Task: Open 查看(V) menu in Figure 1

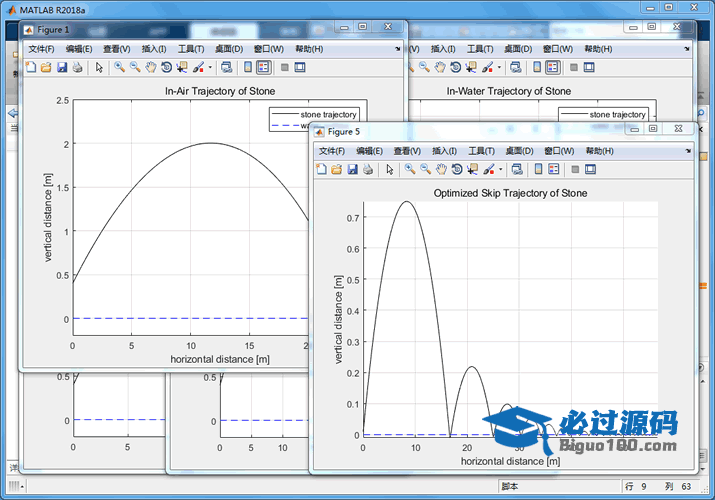Action: point(117,49)
